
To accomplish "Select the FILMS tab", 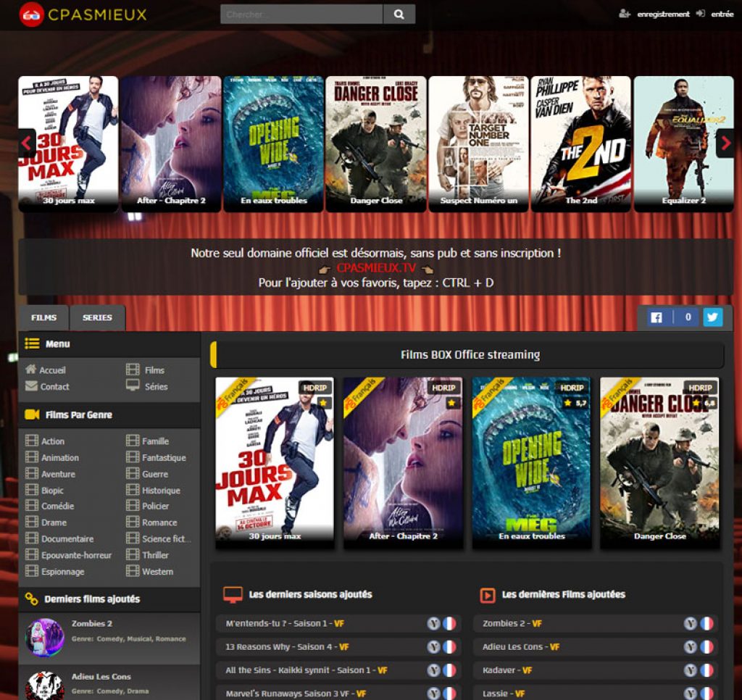I will pyautogui.click(x=43, y=317).
